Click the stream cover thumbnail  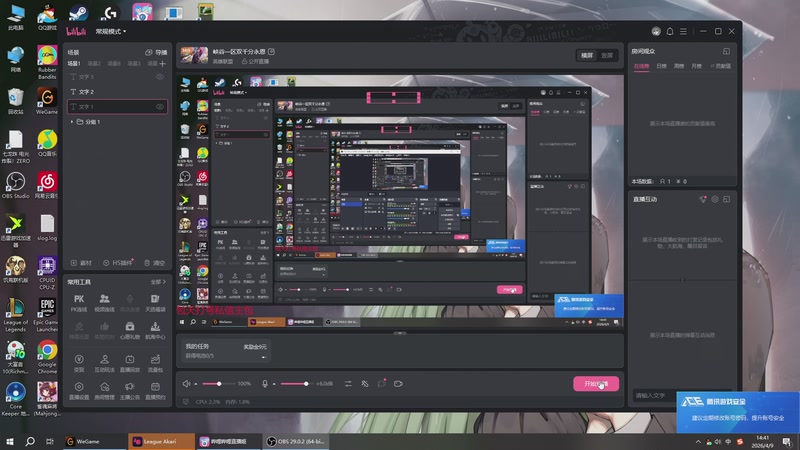coord(194,55)
